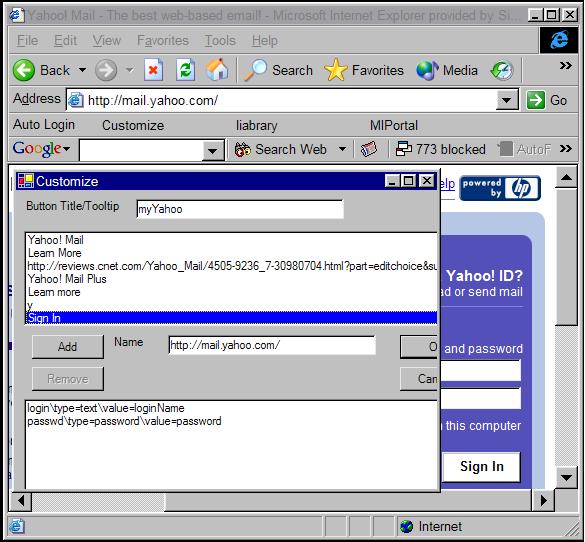Viewport: 585px width, 542px height.
Task: Click the Internet zone globe icon
Action: pos(406,526)
